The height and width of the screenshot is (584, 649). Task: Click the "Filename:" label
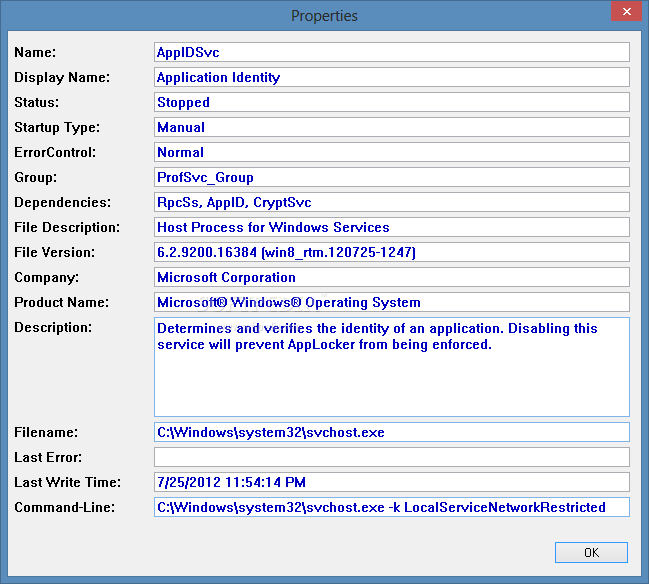tap(46, 433)
